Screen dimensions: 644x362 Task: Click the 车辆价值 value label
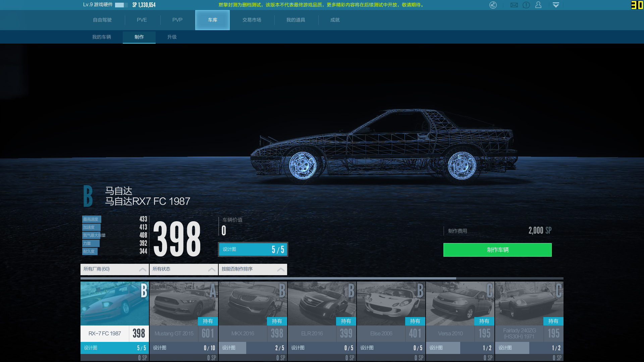232,220
